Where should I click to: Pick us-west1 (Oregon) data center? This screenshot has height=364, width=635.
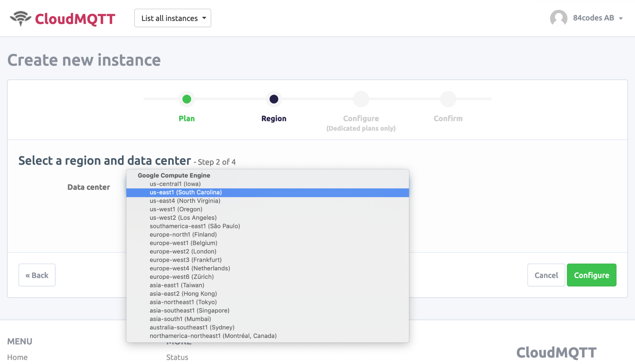[x=267, y=209]
